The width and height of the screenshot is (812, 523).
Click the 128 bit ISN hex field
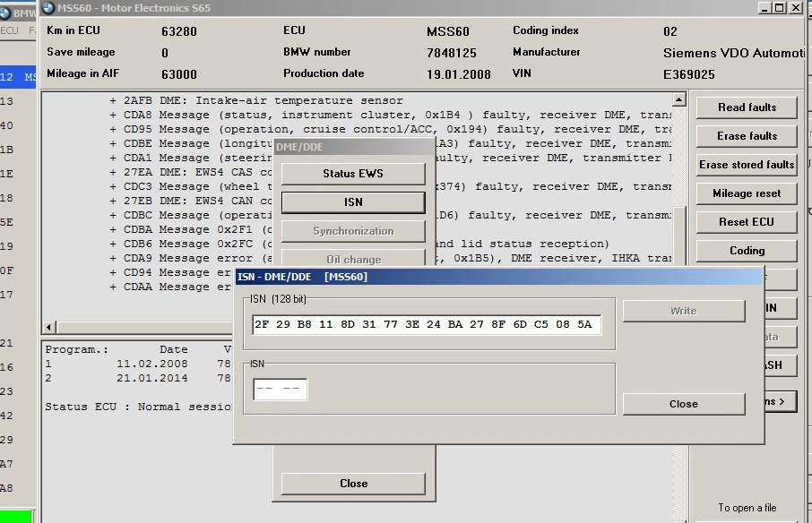click(427, 324)
